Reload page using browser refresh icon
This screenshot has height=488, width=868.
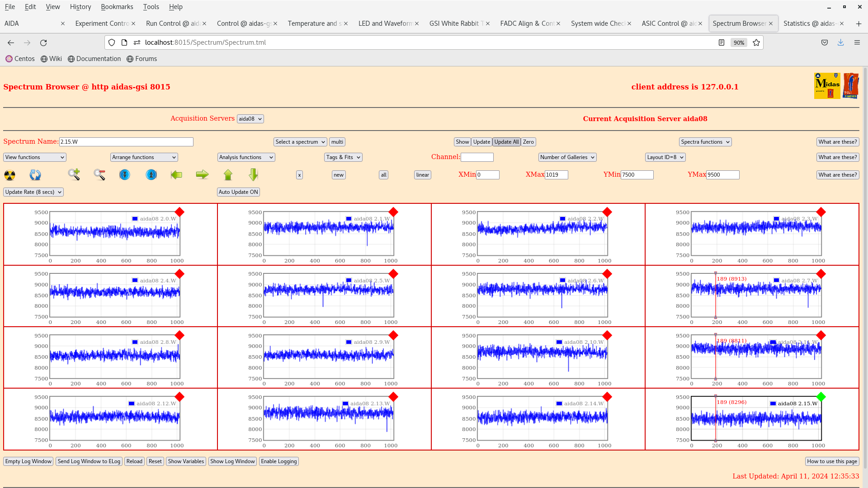point(43,42)
